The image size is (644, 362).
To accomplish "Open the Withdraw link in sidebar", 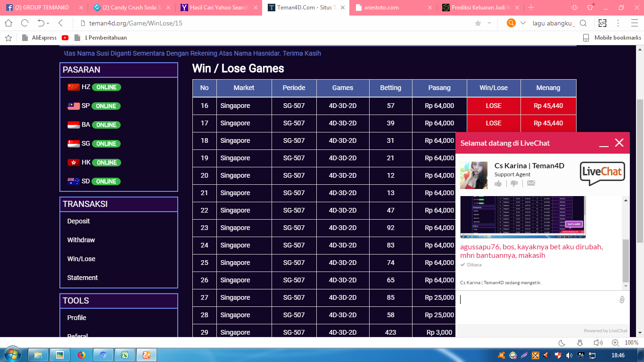I will click(x=81, y=240).
